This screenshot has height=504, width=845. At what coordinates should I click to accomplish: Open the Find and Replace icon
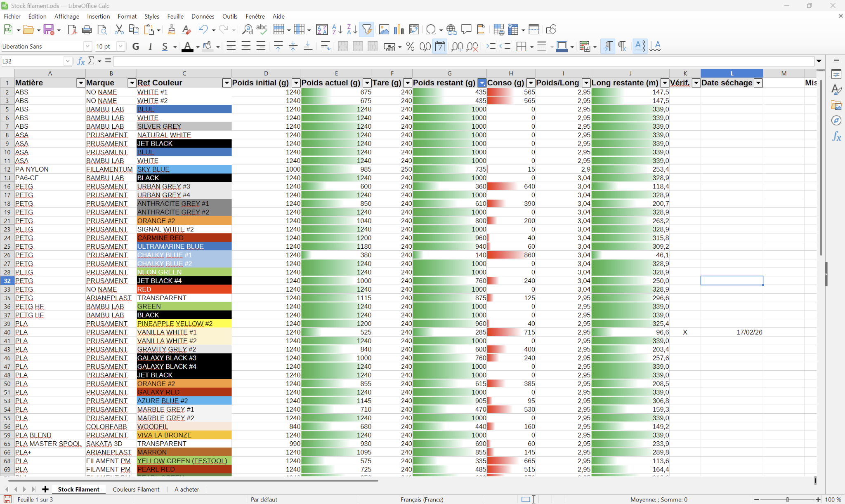247,30
